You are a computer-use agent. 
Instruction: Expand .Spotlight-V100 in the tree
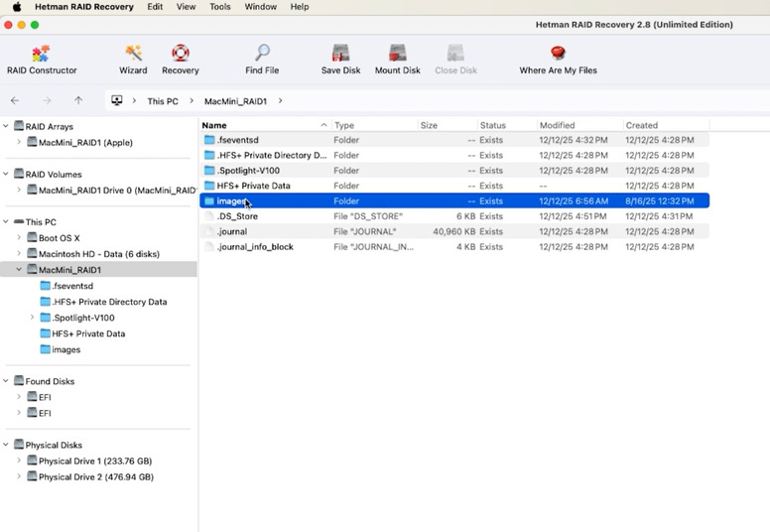(x=32, y=318)
